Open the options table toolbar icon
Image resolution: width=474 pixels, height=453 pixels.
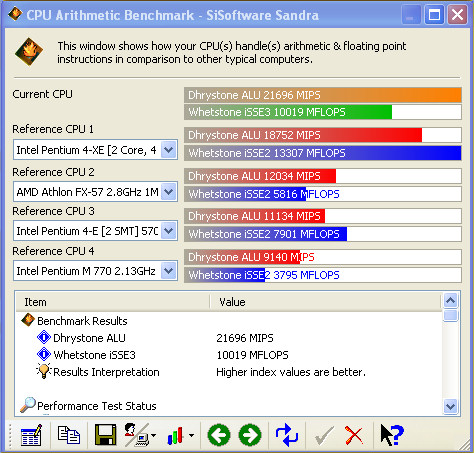pyautogui.click(x=31, y=435)
